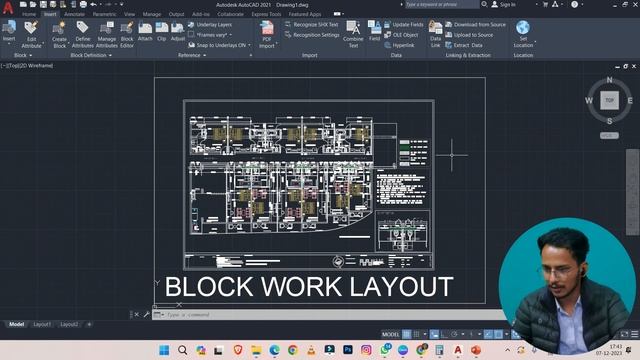This screenshot has height=360, width=640.
Task: Click the customize wrench icon beside command line
Action: pos(146,314)
